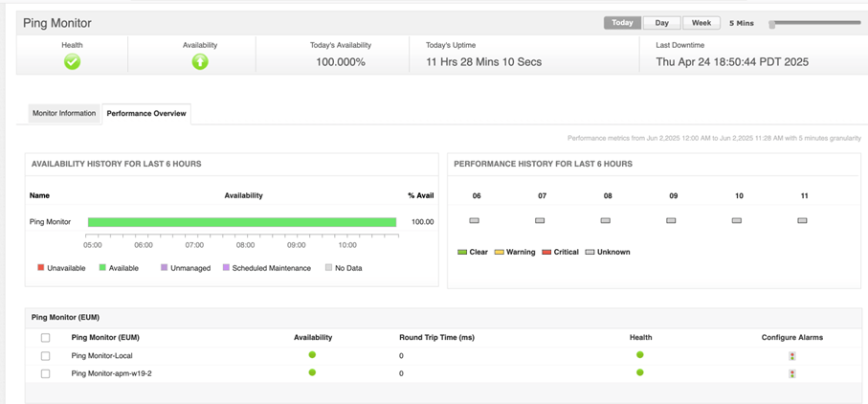Click the 5 Mins granularity slider
The width and height of the screenshot is (868, 404).
pyautogui.click(x=772, y=24)
